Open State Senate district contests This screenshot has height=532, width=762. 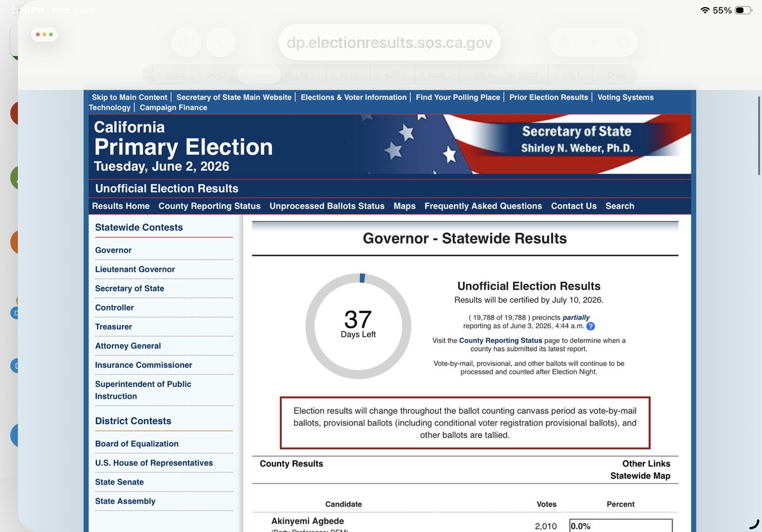(119, 482)
